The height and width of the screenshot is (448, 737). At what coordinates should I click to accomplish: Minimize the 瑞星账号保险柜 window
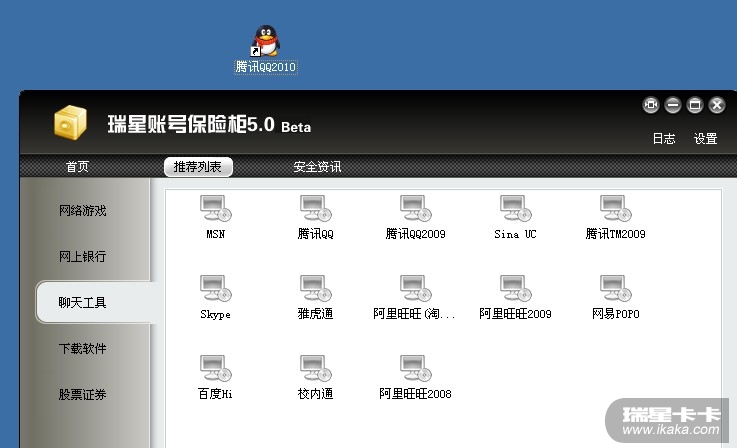(673, 105)
